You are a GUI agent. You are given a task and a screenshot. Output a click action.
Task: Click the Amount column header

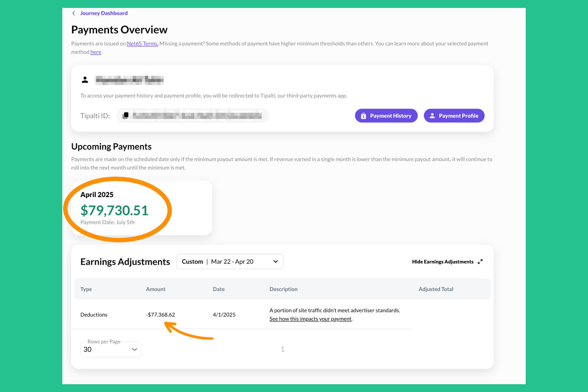(x=155, y=289)
